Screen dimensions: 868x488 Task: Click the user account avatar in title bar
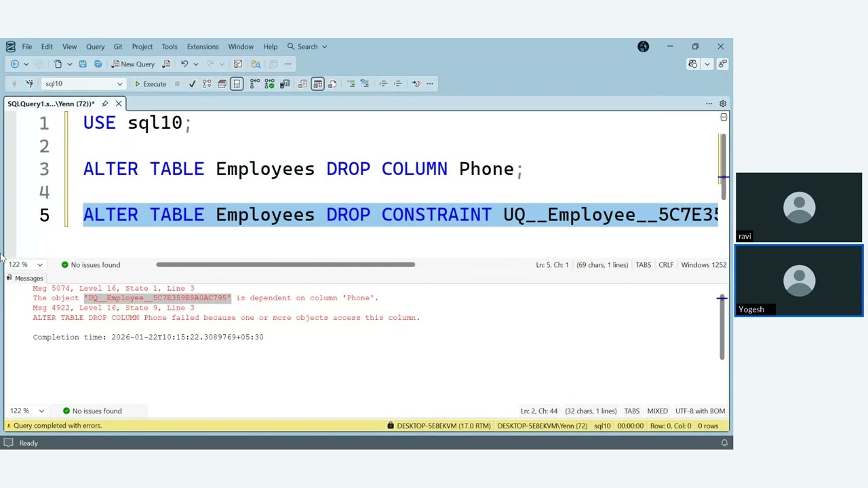(643, 47)
